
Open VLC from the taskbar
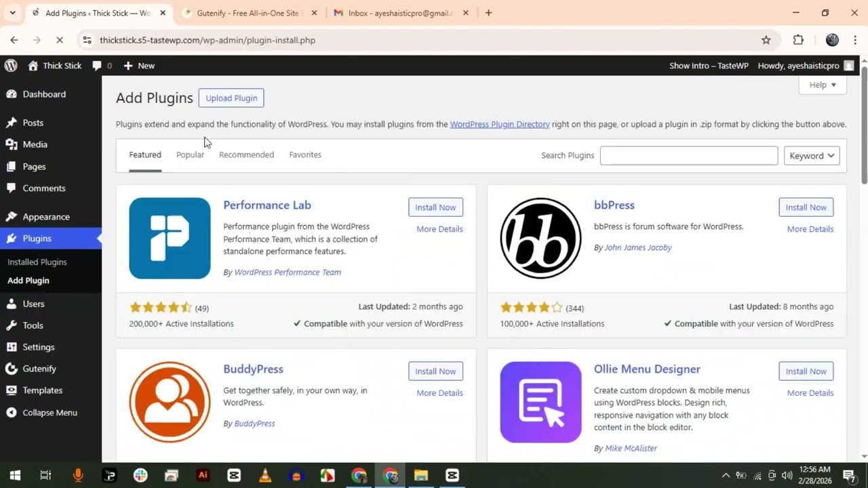pyautogui.click(x=265, y=475)
